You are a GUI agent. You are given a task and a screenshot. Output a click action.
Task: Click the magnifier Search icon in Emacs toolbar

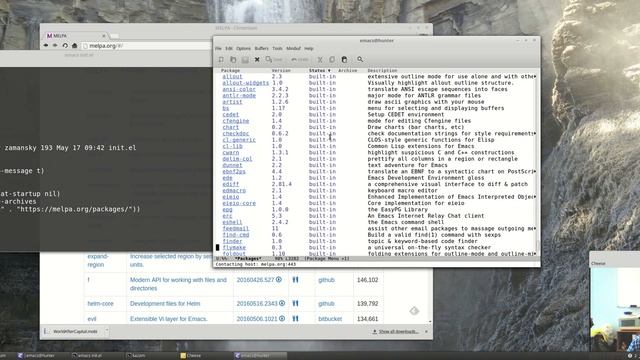click(360, 60)
